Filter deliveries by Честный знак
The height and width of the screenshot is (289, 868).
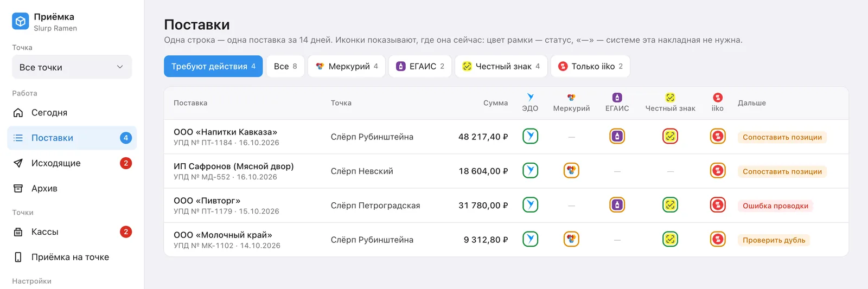point(501,66)
